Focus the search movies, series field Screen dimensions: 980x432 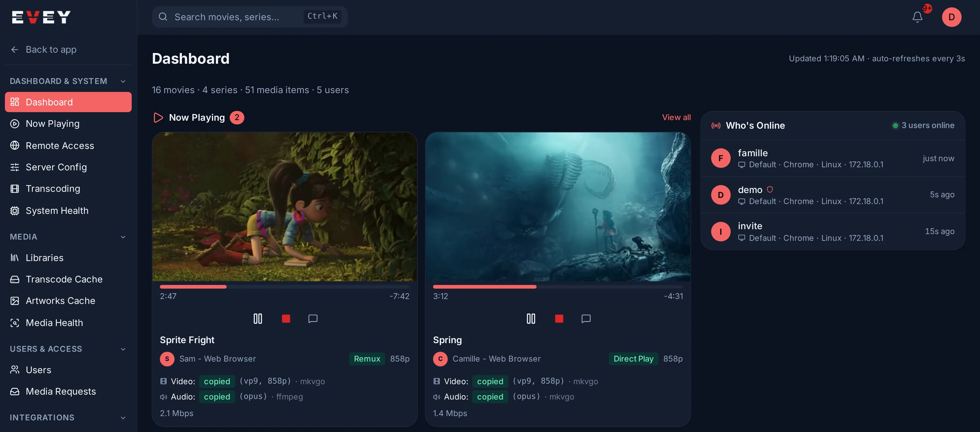[250, 17]
